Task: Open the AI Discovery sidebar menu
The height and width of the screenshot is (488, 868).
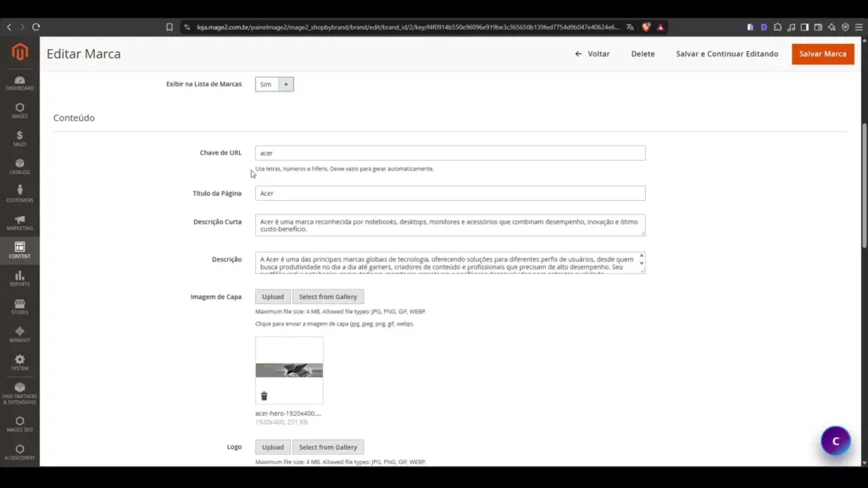Action: (x=20, y=452)
